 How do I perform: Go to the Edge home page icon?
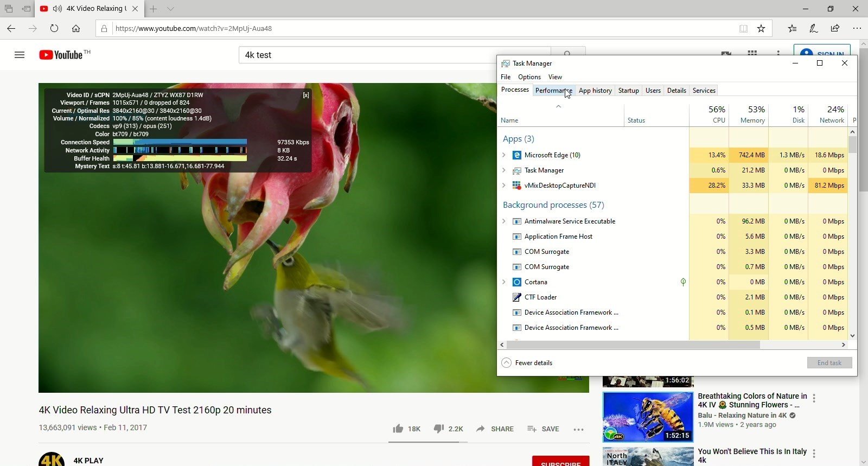point(76,28)
